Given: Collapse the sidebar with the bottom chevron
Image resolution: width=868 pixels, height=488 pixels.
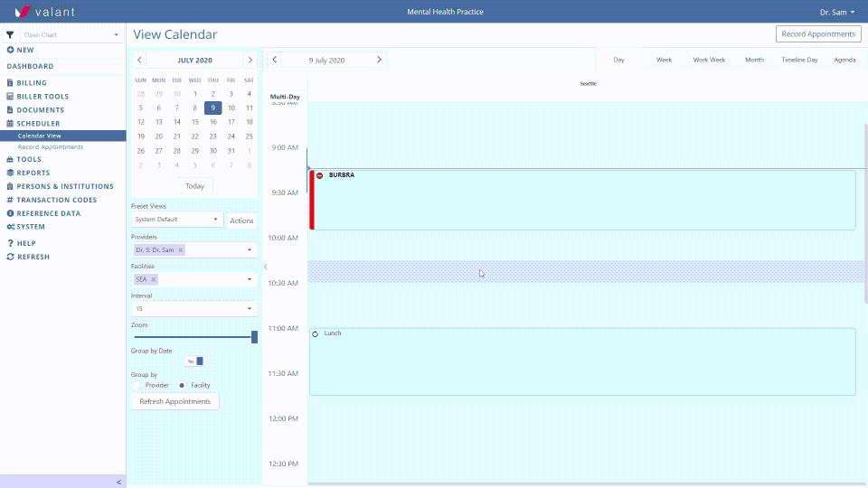Looking at the screenshot, I should pyautogui.click(x=119, y=483).
